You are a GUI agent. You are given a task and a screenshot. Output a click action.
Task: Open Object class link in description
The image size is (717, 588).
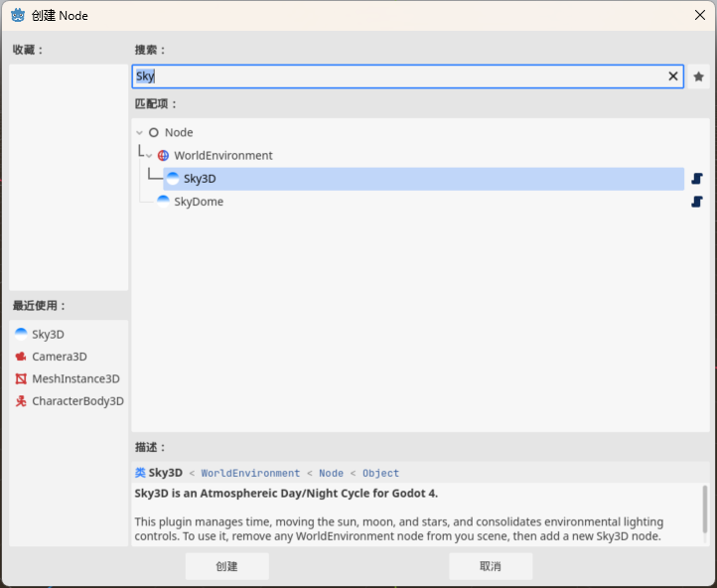(x=380, y=474)
